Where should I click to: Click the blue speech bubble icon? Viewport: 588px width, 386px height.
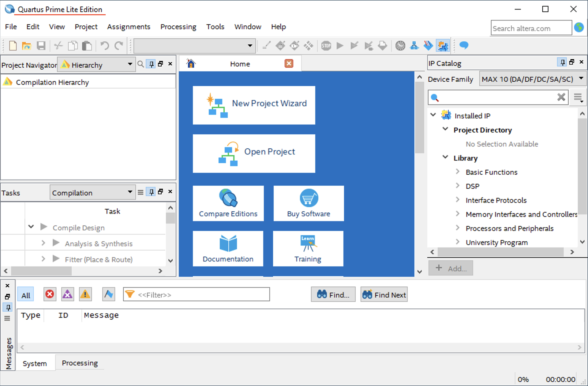(x=464, y=46)
